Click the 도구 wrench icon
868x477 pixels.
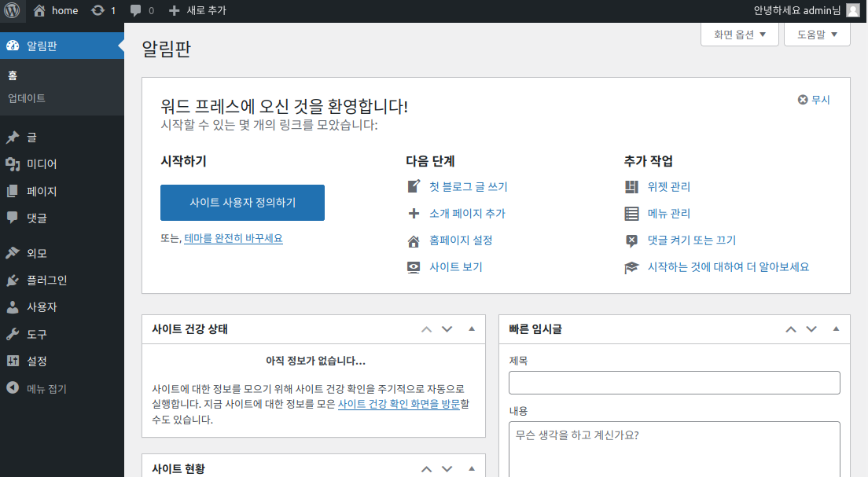click(x=12, y=334)
